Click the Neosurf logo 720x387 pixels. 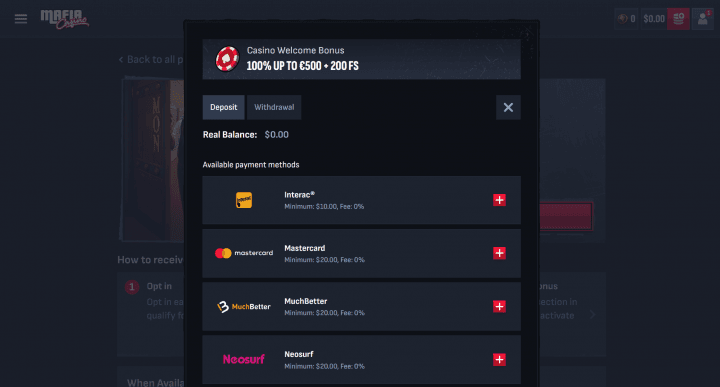[244, 359]
